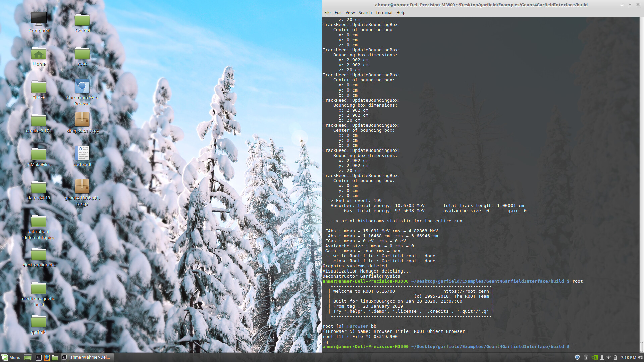The image size is (644, 362).
Task: Open the Home folder icon
Action: (39, 56)
